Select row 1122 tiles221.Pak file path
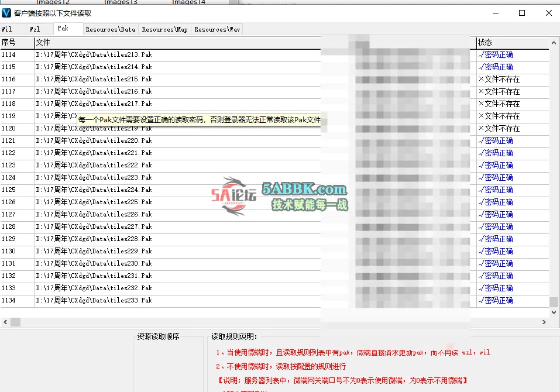 [x=94, y=153]
